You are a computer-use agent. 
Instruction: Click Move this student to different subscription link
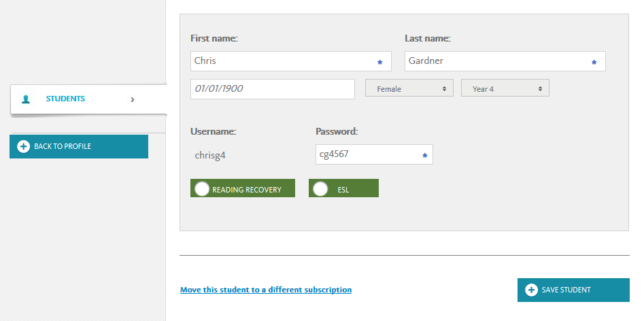point(266,290)
